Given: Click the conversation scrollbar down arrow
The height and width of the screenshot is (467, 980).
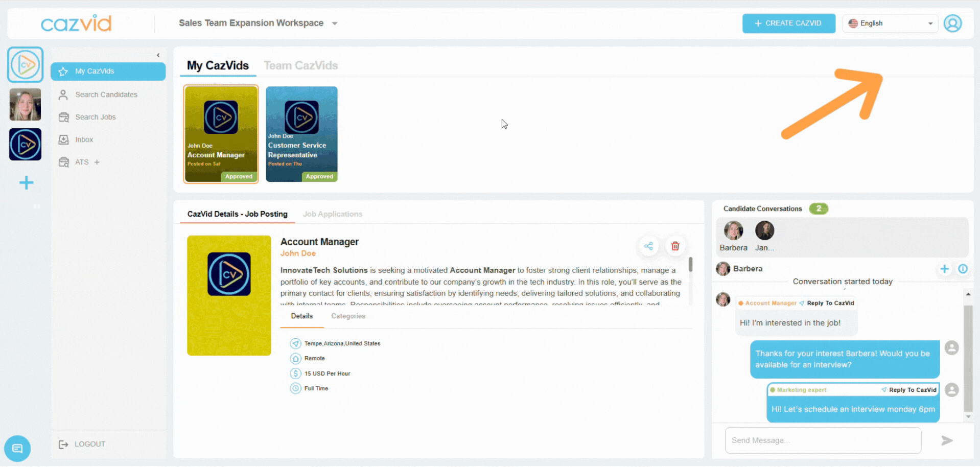Looking at the screenshot, I should [x=968, y=417].
